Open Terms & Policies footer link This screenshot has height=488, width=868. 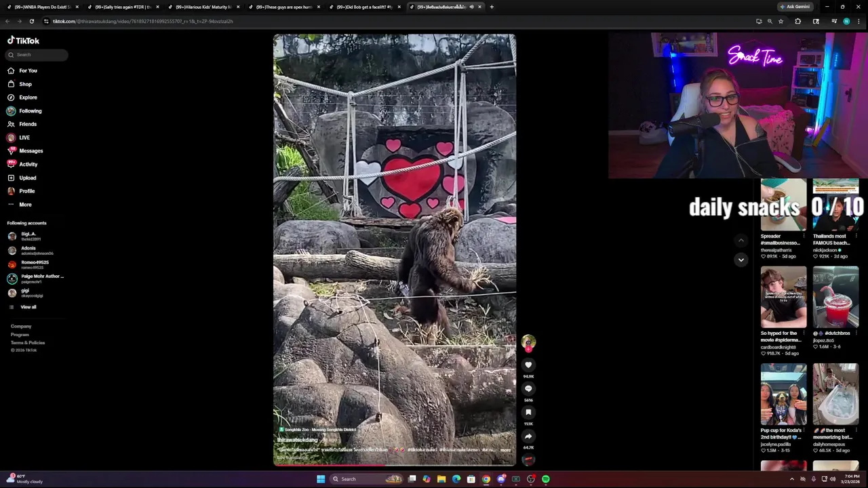pyautogui.click(x=28, y=342)
